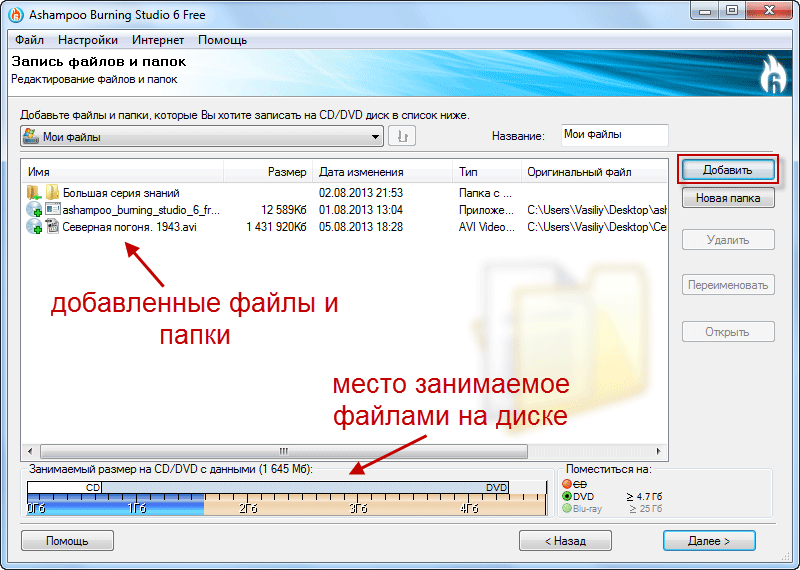Viewport: 800px width, 570px height.
Task: Click the Ashampoo 6 flame logo in header
Action: [773, 75]
